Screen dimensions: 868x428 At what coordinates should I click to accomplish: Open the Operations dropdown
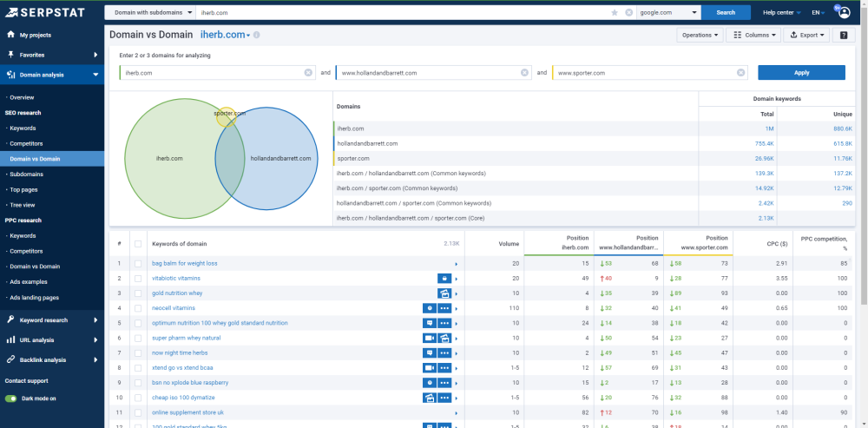(x=700, y=35)
